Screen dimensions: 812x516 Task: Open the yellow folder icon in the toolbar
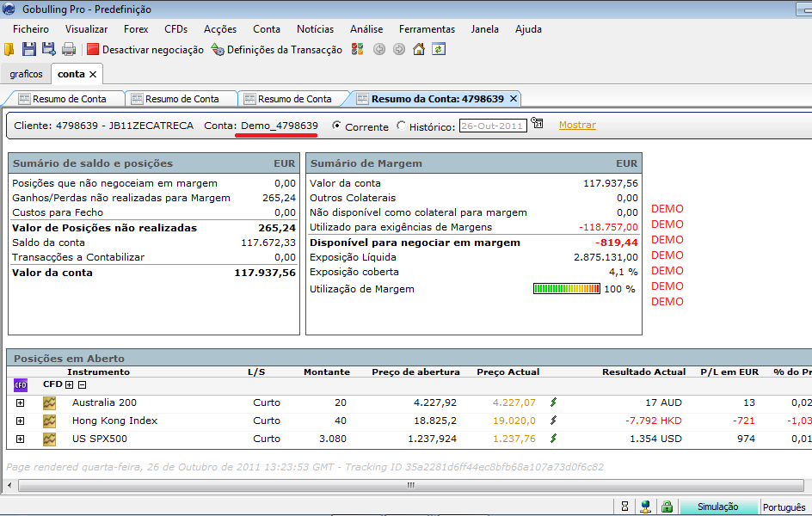[9, 49]
